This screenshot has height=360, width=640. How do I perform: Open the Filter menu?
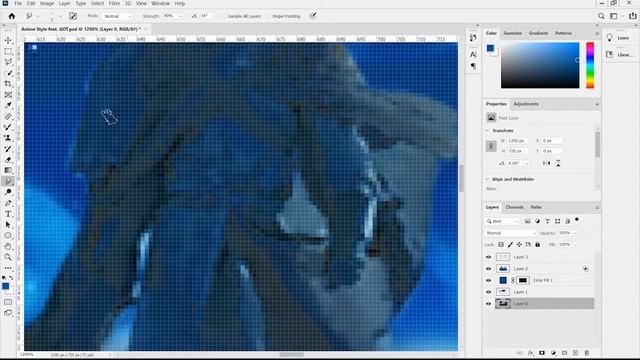tap(114, 3)
